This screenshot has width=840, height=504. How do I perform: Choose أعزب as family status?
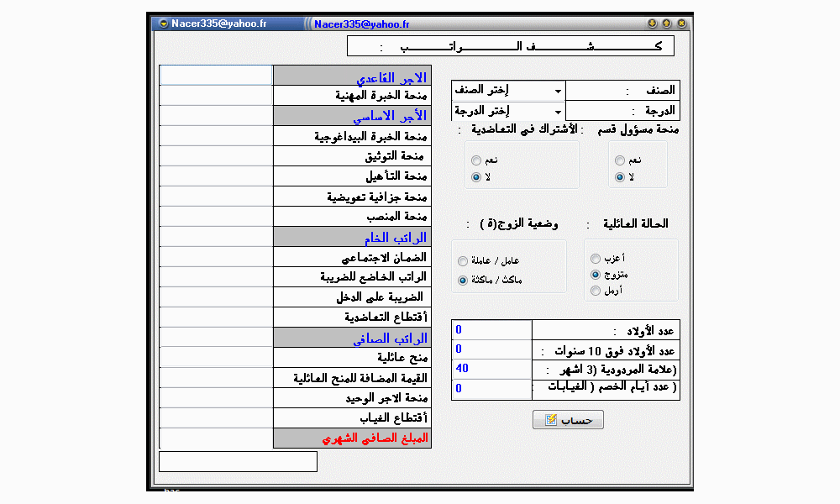coord(596,259)
